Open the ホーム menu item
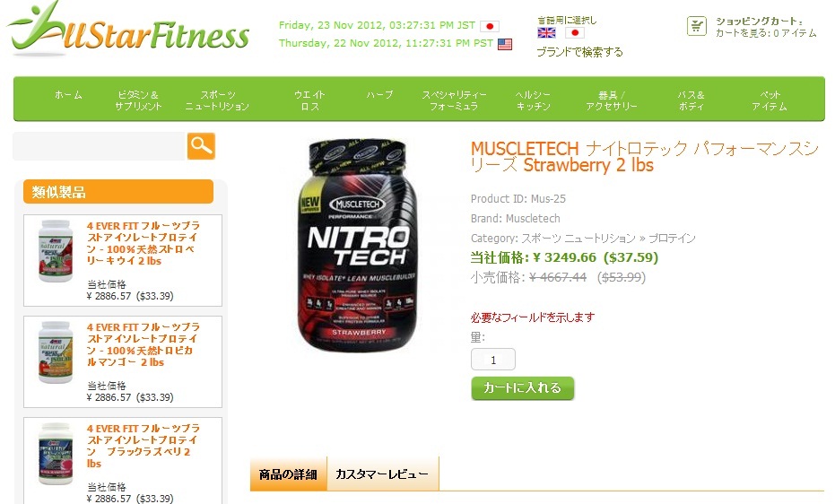The height and width of the screenshot is (504, 835). tap(68, 95)
